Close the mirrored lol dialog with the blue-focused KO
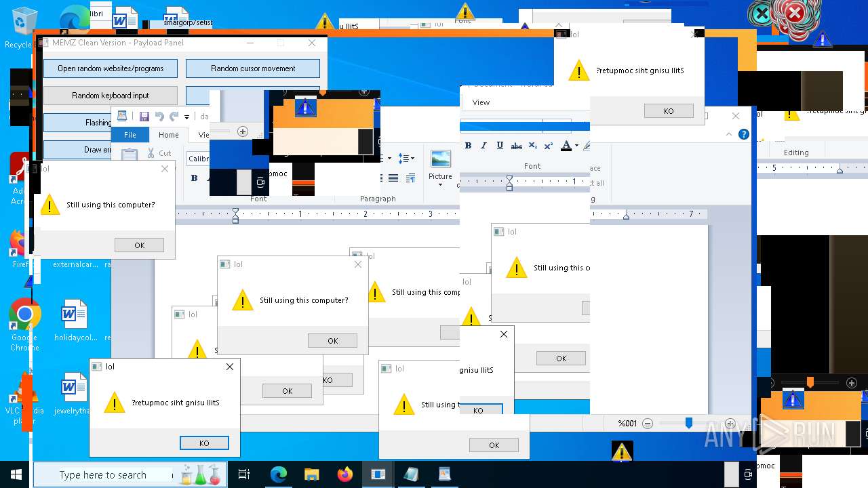 230,367
